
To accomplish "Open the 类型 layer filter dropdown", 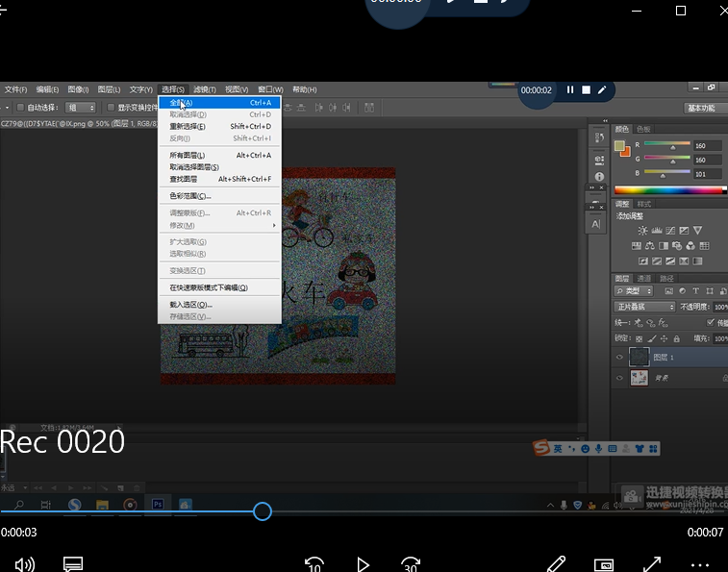I will point(634,291).
